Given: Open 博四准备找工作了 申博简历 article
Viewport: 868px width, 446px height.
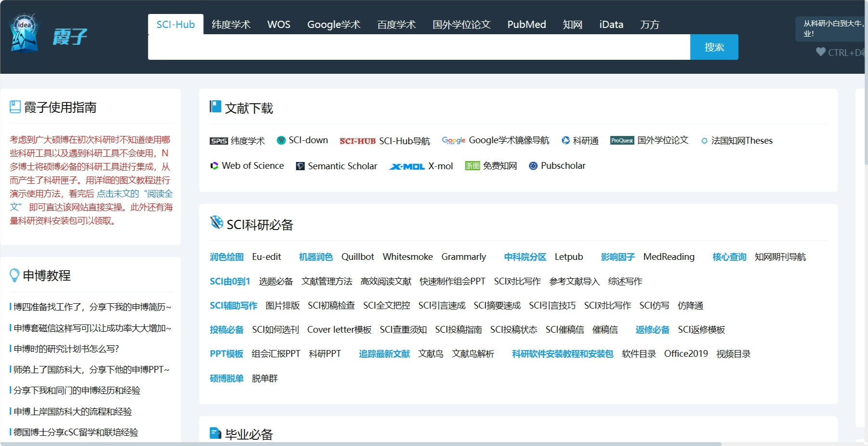Looking at the screenshot, I should [x=92, y=307].
